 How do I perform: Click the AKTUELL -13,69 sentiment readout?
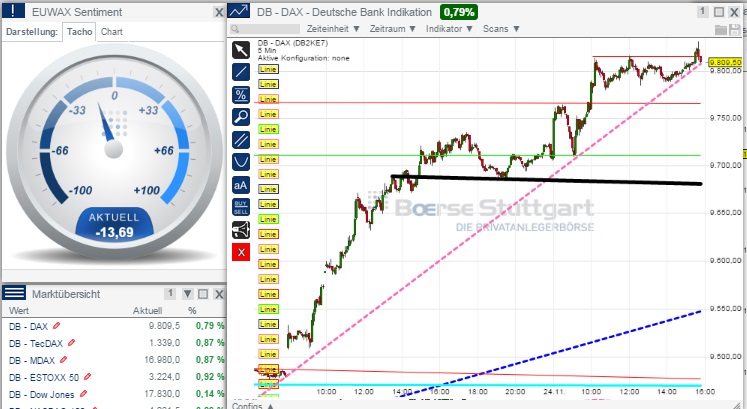tap(114, 225)
